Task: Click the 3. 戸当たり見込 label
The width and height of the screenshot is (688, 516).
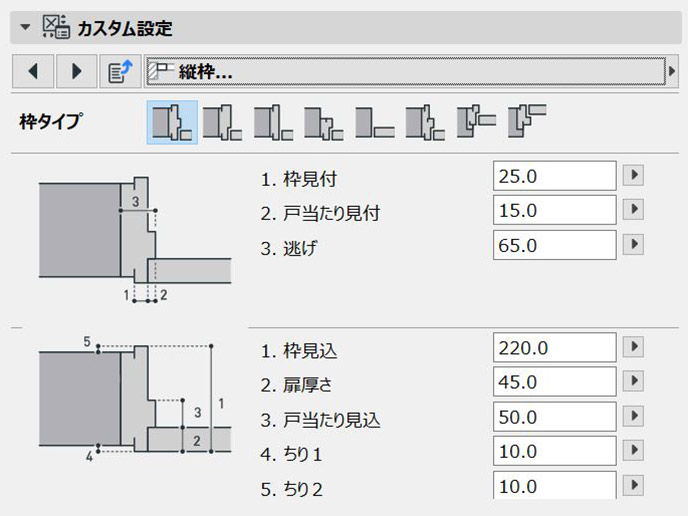Action: 320,419
